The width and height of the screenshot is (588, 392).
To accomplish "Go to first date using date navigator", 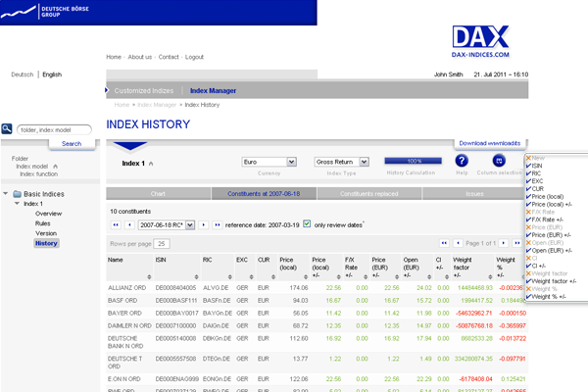I will 116,225.
